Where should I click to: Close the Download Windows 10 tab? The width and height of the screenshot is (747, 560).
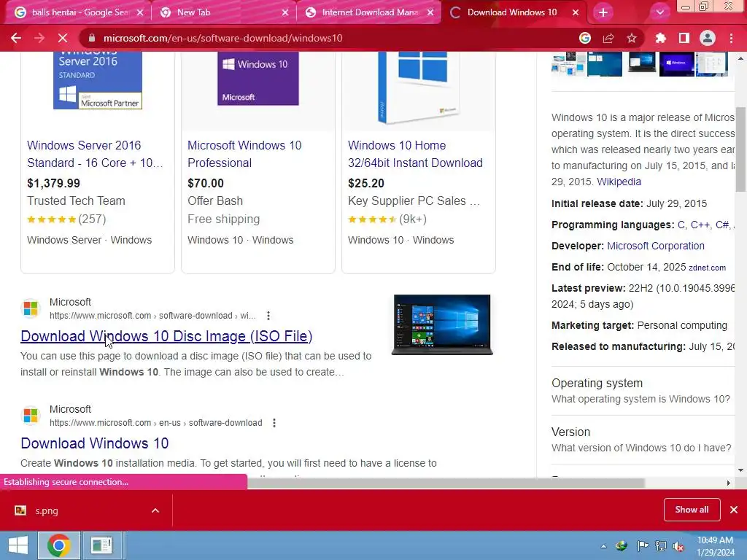coord(576,12)
